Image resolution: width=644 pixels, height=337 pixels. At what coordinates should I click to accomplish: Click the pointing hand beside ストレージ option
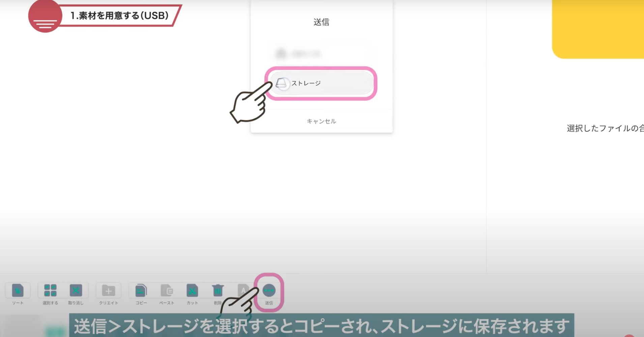coord(251,104)
